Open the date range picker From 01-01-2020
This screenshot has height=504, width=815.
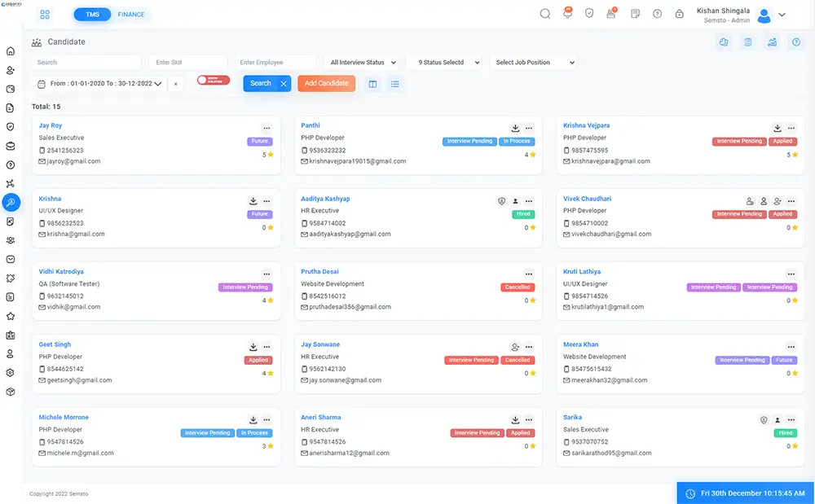pyautogui.click(x=99, y=84)
